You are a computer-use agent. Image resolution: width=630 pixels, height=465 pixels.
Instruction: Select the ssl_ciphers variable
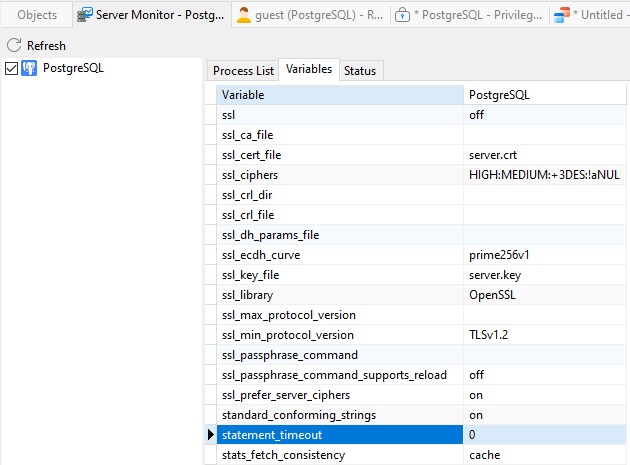coord(340,175)
